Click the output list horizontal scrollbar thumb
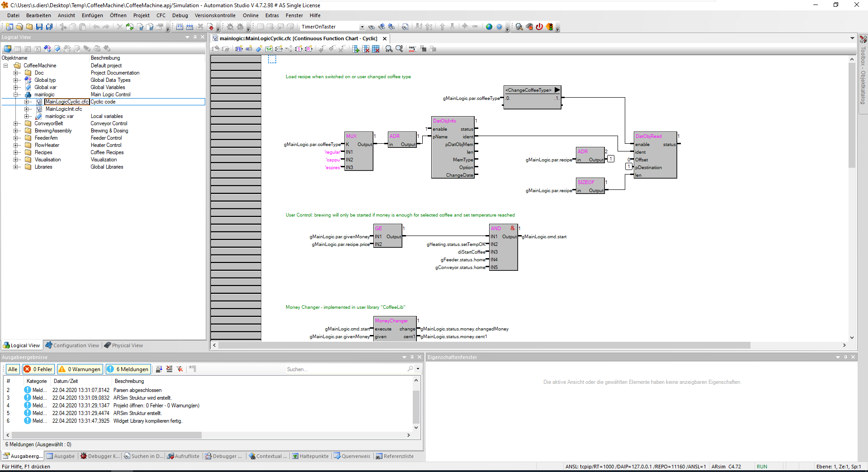Image resolution: width=868 pixels, height=472 pixels. (x=106, y=435)
